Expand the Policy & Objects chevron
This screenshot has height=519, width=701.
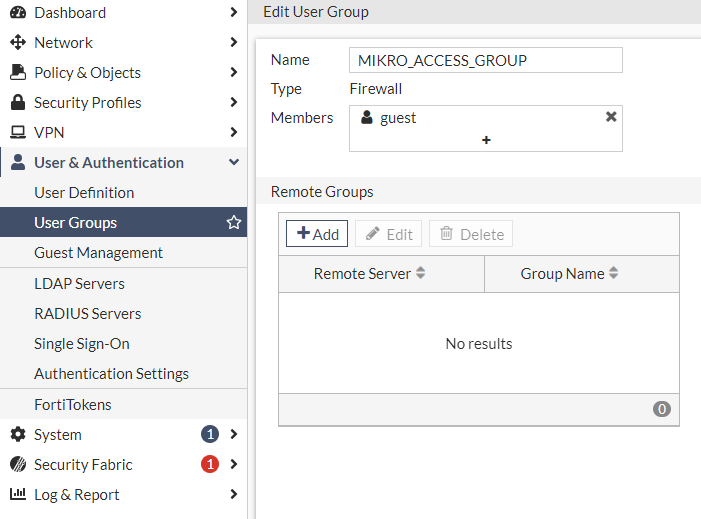click(x=234, y=73)
